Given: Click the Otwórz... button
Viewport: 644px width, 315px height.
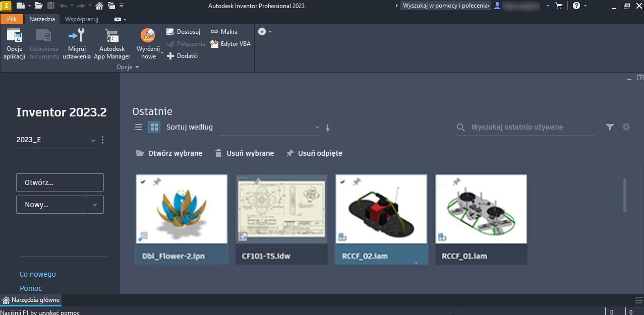Looking at the screenshot, I should [x=60, y=182].
